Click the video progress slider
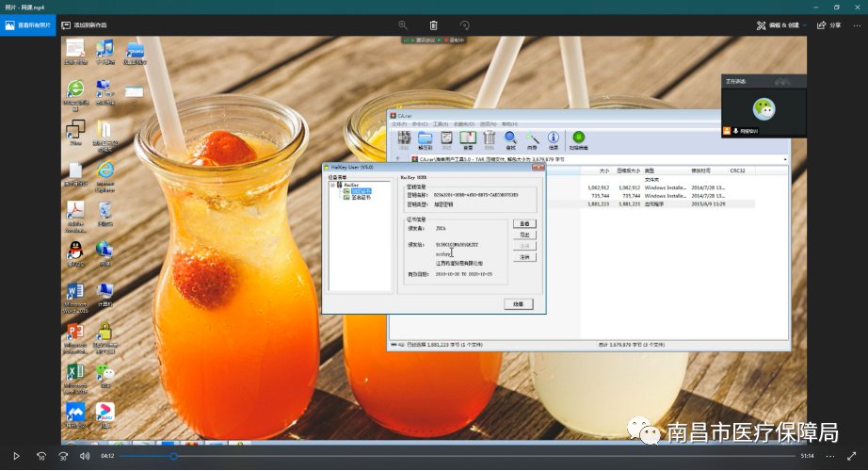This screenshot has height=471, width=868. (x=173, y=456)
